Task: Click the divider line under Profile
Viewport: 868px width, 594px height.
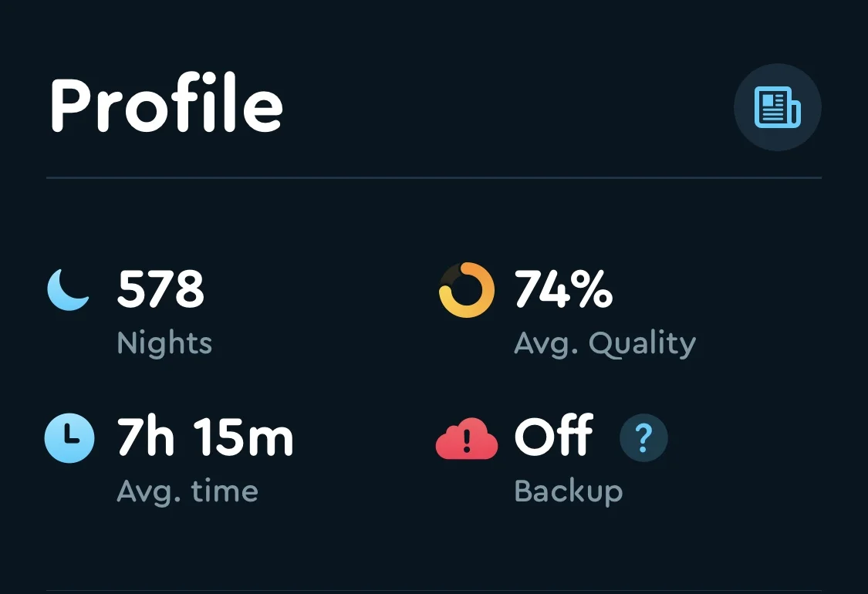Action: tap(434, 177)
